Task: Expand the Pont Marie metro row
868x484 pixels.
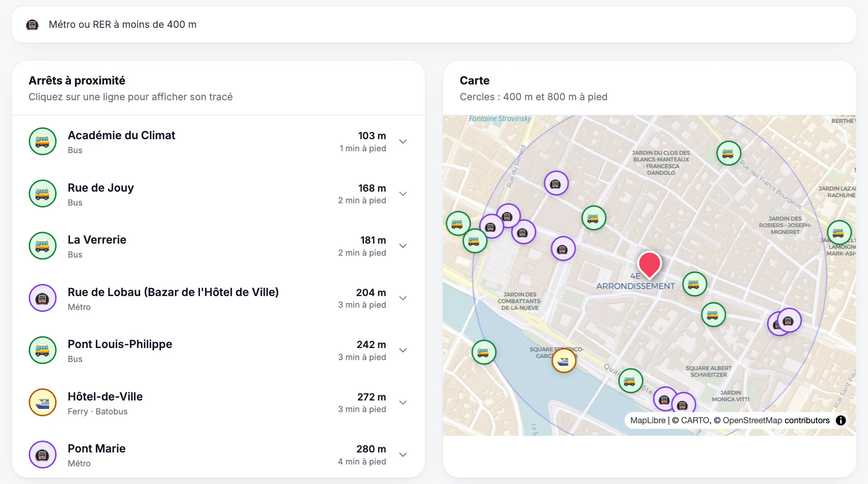Action: click(x=403, y=455)
